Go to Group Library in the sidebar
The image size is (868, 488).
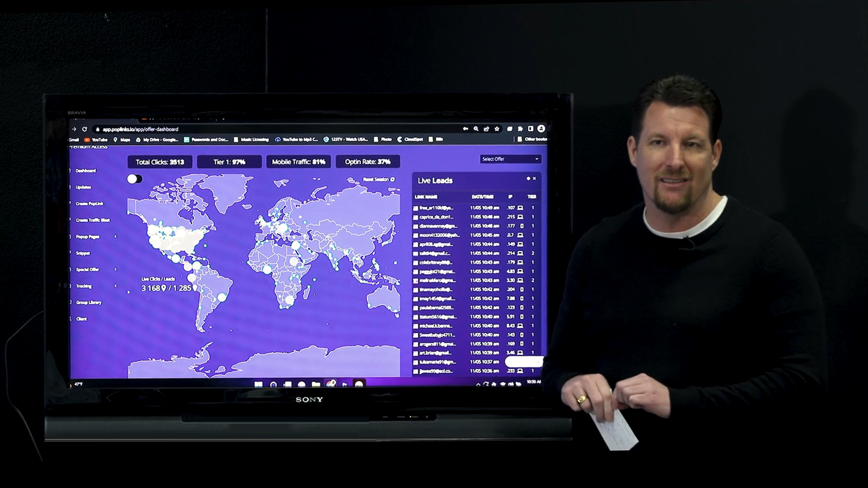coord(89,303)
